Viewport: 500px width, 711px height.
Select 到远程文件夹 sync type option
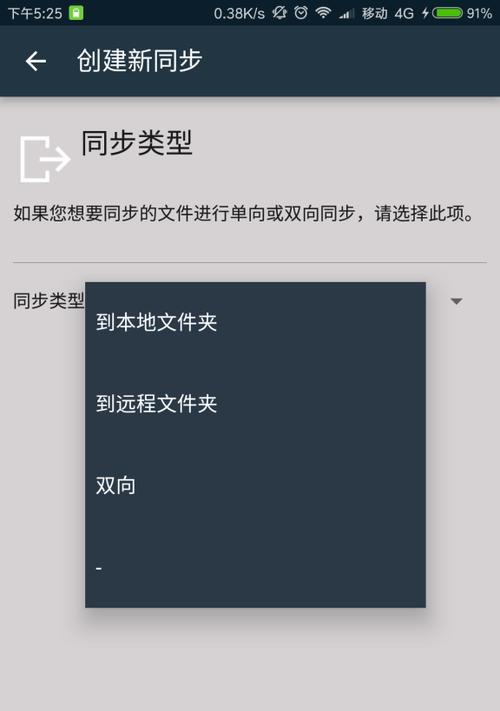(x=255, y=404)
